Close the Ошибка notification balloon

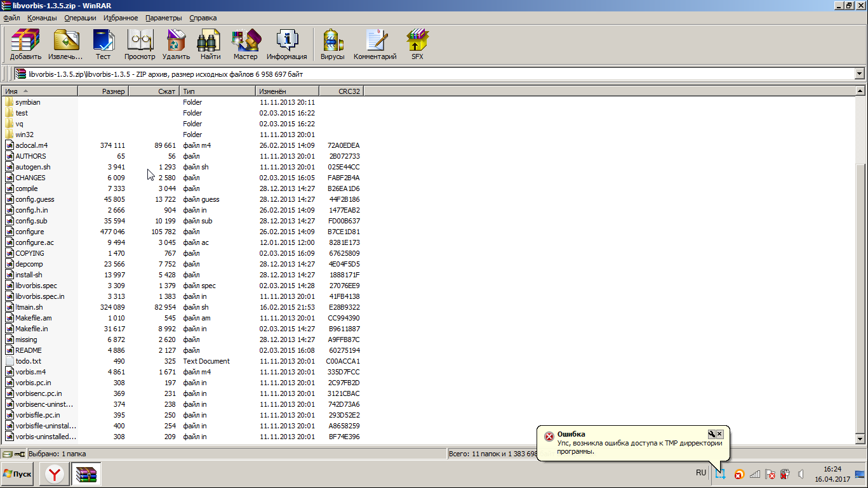720,434
